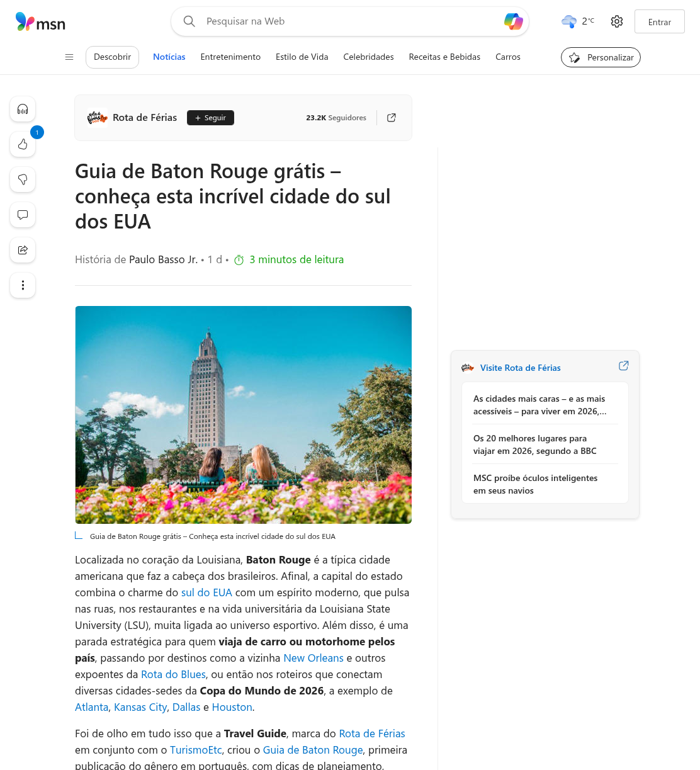Click Rota de Férias publisher name
The width and height of the screenshot is (700, 770).
(x=145, y=118)
